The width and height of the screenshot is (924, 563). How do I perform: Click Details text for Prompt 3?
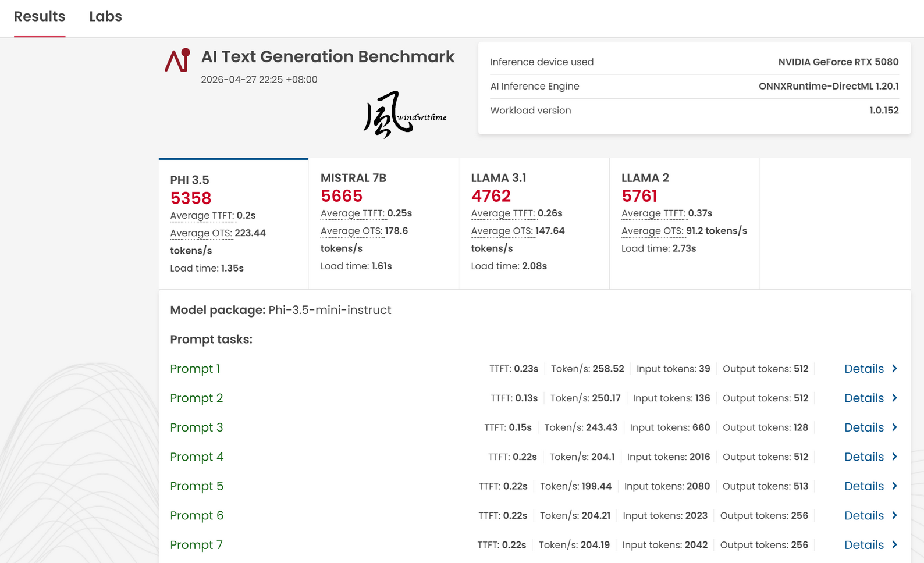(x=864, y=427)
